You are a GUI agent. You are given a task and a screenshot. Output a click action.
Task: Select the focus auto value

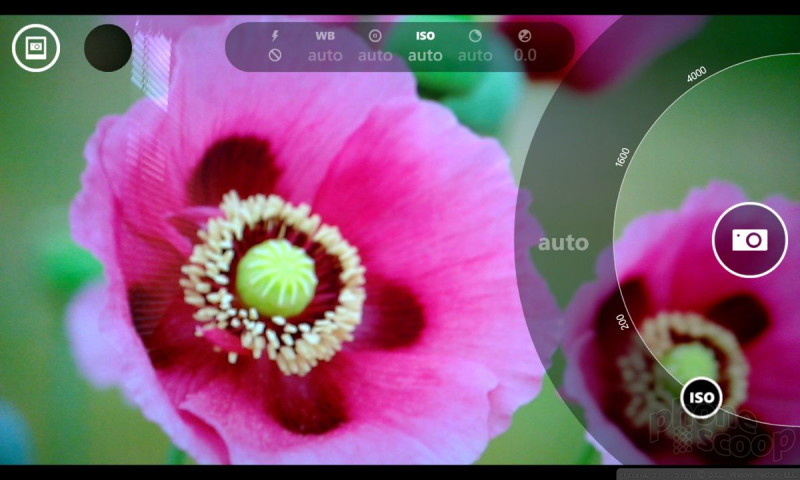pyautogui.click(x=375, y=55)
